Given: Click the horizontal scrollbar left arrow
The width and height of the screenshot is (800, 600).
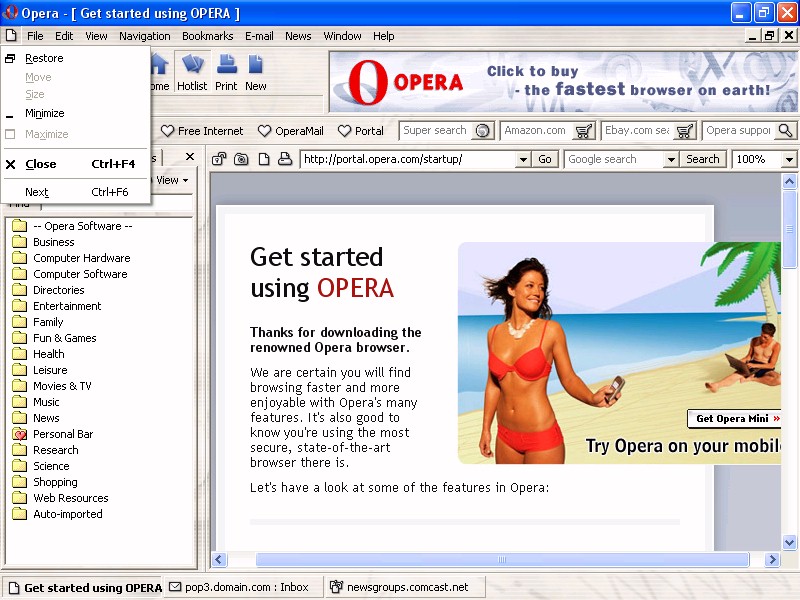Looking at the screenshot, I should coord(219,560).
